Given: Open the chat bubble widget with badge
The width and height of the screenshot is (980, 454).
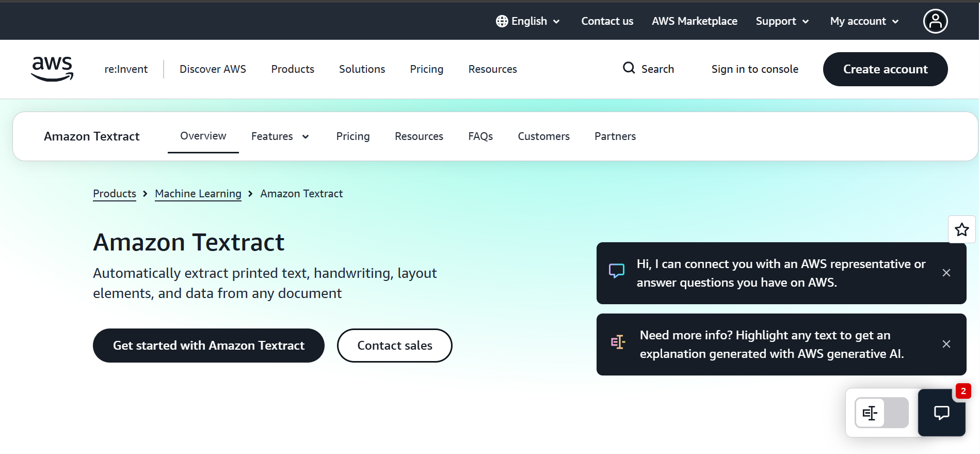Looking at the screenshot, I should coord(941,413).
